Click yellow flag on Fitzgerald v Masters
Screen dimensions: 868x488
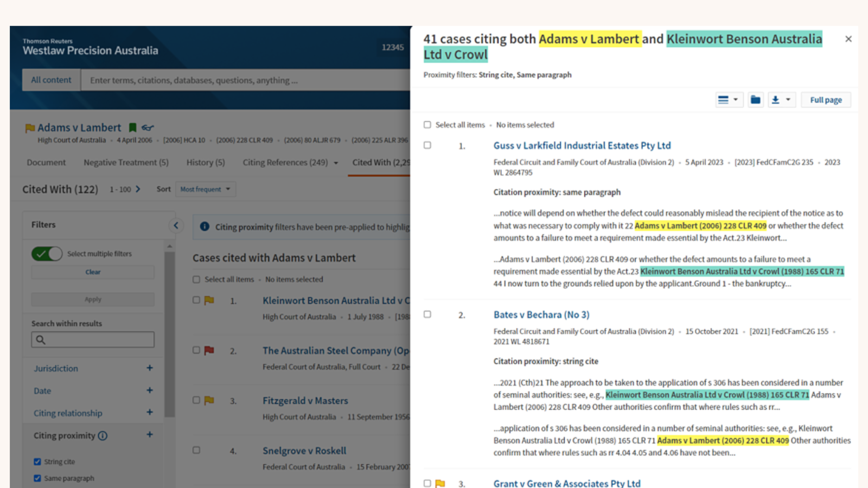point(209,401)
